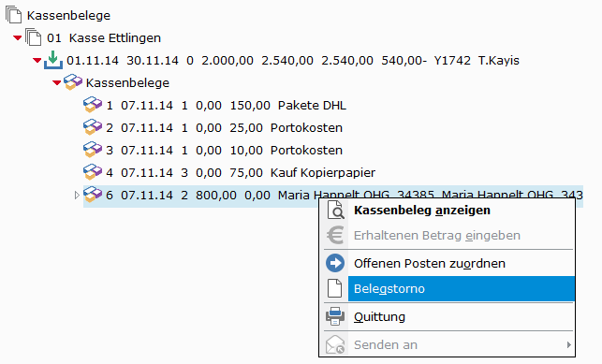Click the Kassenbelege root documents icon
Screen dimensions: 602x364
[13, 15]
